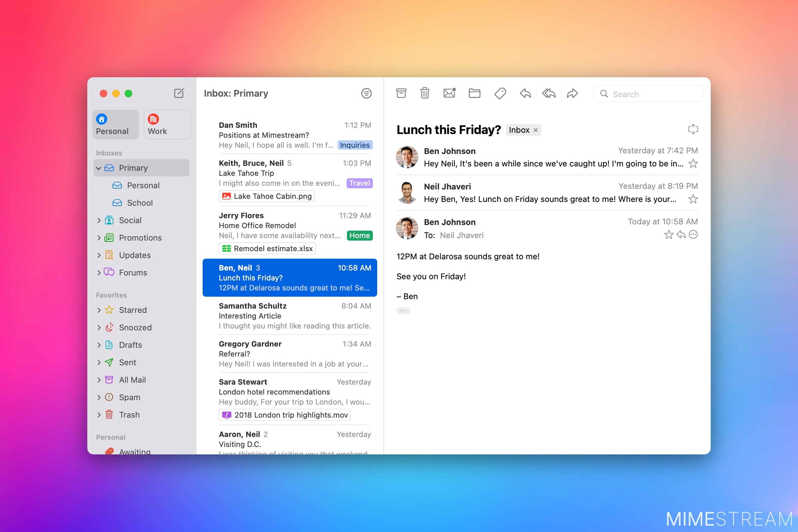
Task: Click the forward arrow icon
Action: click(x=572, y=93)
